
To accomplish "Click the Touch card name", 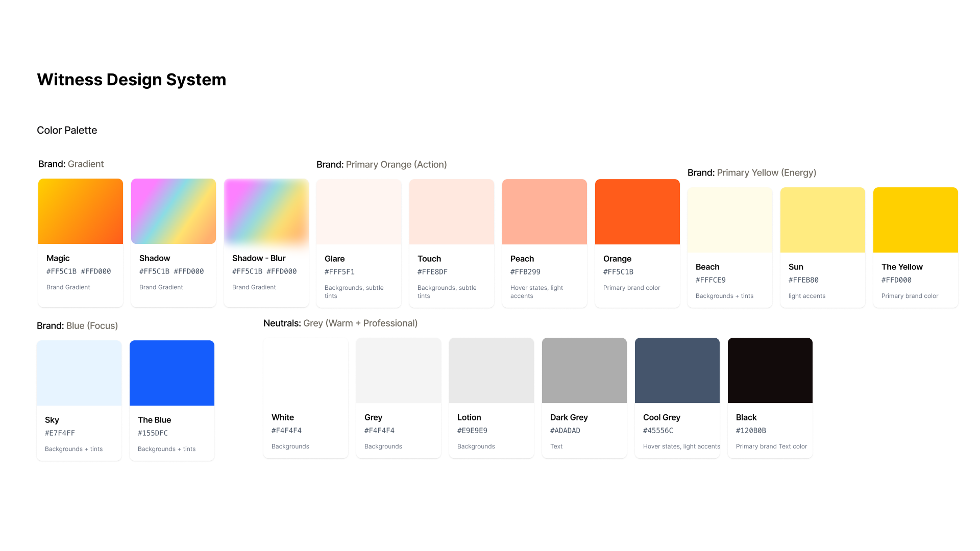I will coord(429,259).
